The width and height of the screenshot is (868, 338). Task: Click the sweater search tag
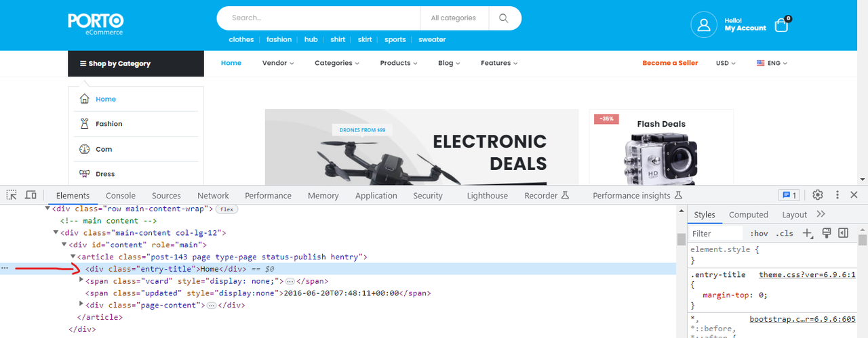coord(432,39)
